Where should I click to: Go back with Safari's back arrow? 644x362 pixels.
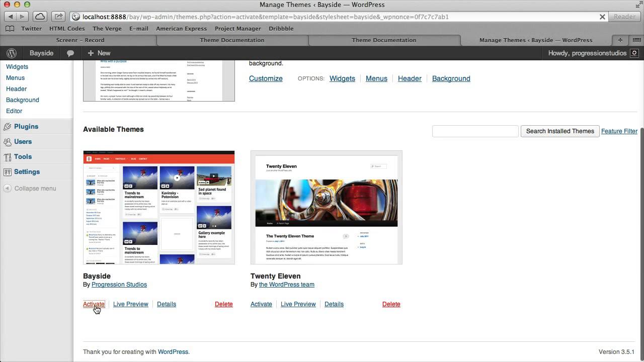click(x=10, y=17)
